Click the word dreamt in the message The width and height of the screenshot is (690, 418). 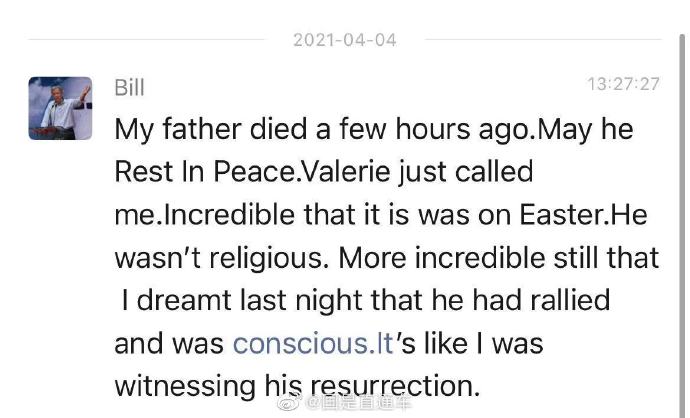(184, 301)
